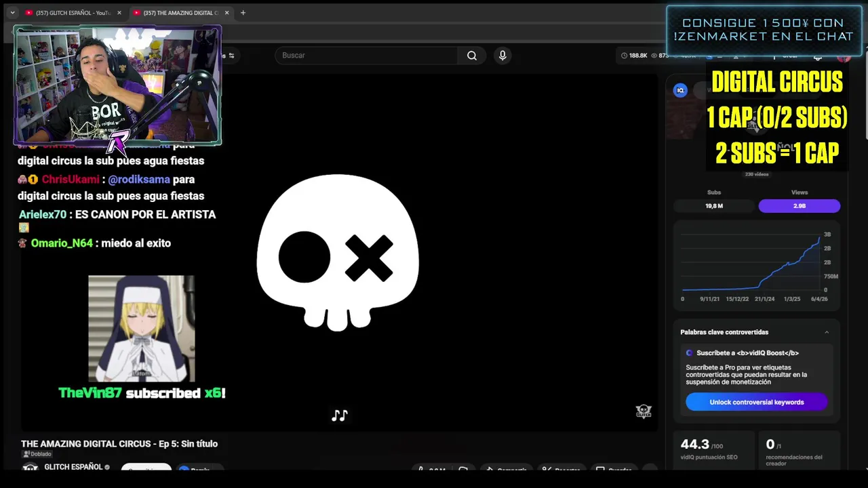Click the video title Ep 5: Sin título

coord(119,444)
